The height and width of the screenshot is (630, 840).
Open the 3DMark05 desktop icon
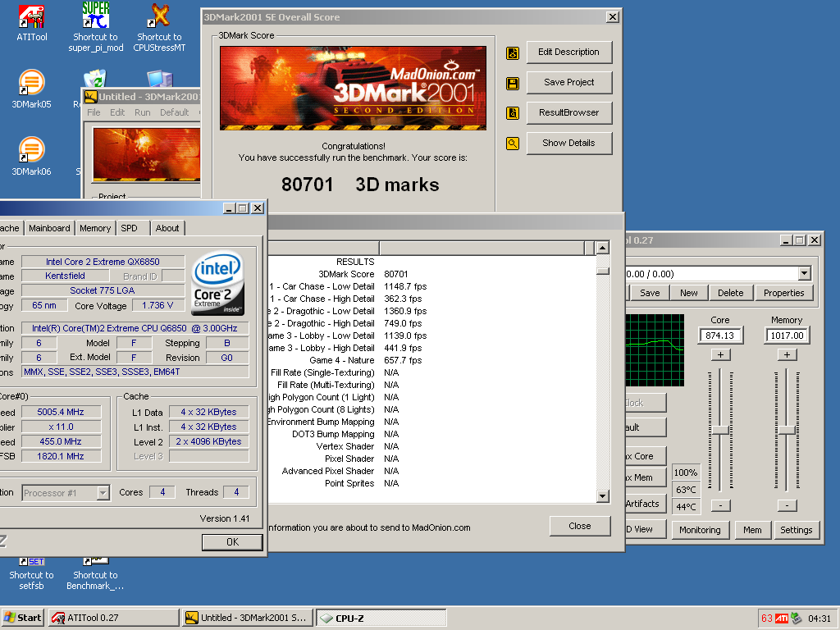(32, 89)
